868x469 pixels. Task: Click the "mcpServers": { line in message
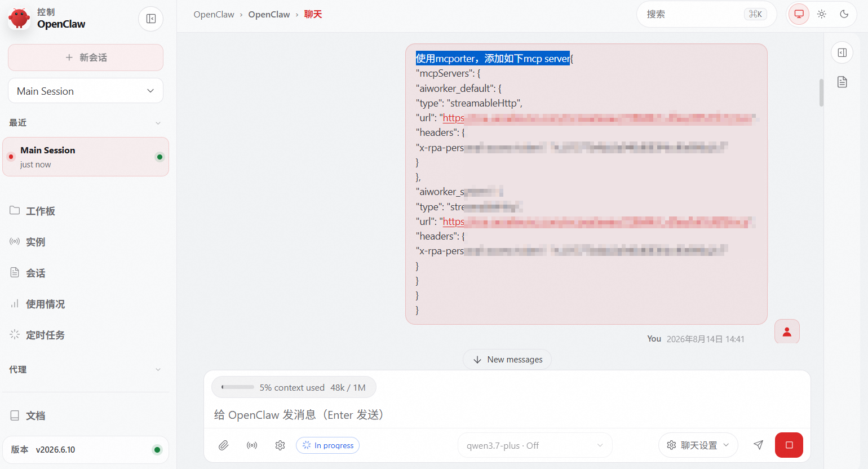click(448, 73)
